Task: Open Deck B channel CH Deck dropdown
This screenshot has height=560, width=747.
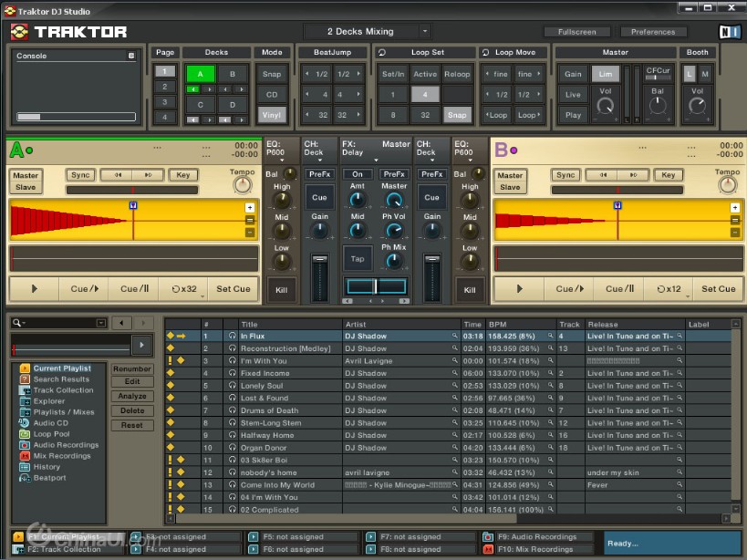Action: click(432, 161)
